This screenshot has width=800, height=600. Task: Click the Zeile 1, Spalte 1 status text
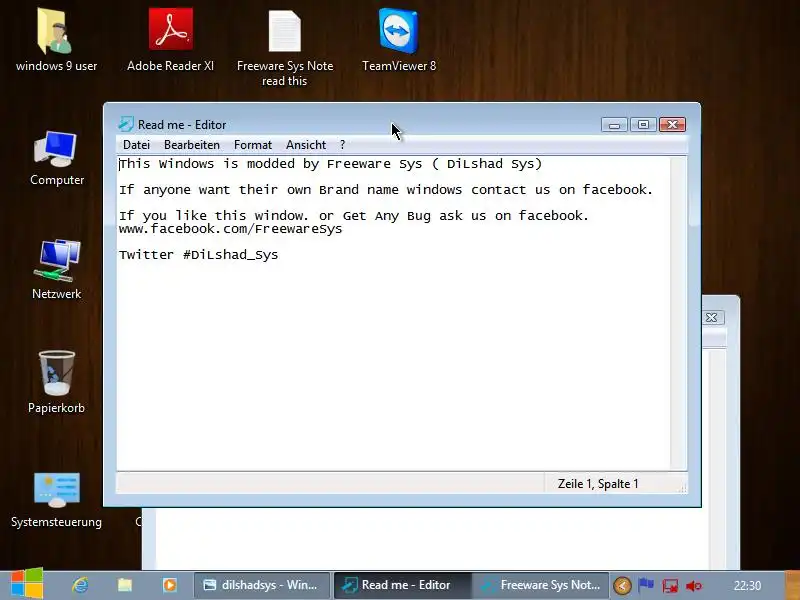click(598, 484)
